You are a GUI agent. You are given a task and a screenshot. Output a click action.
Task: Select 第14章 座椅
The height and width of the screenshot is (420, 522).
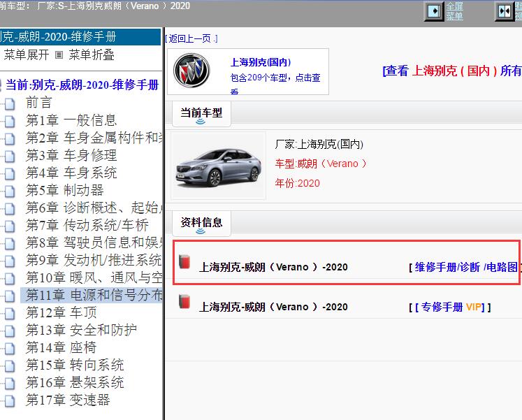tap(61, 347)
